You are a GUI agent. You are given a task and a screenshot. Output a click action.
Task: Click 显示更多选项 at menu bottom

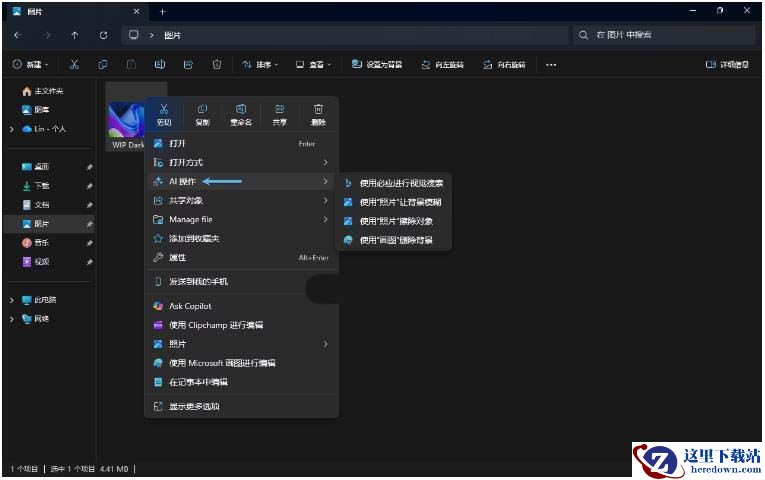point(194,406)
